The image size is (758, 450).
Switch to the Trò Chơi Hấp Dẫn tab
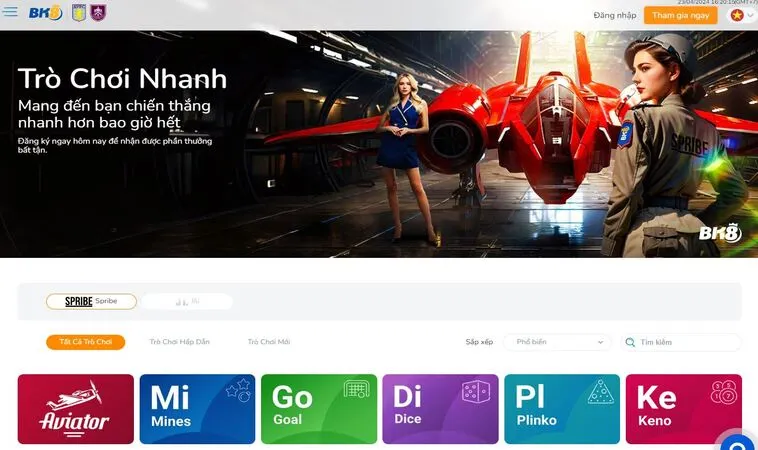tap(179, 342)
